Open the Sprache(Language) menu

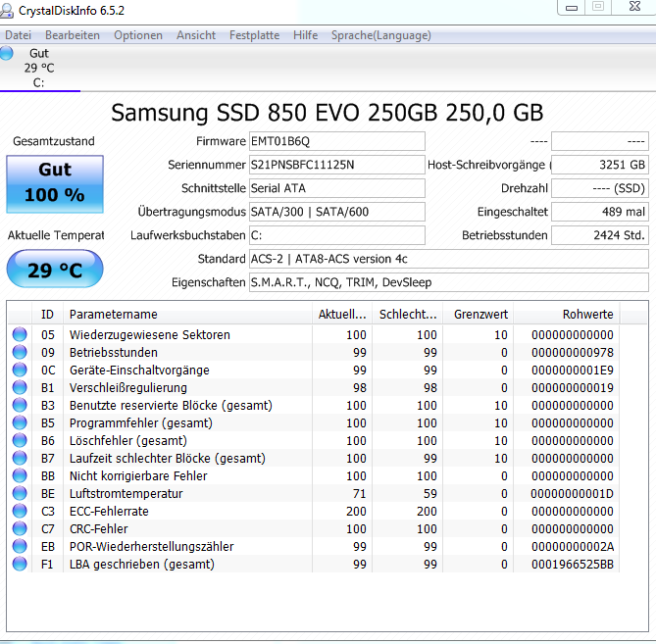pos(381,35)
